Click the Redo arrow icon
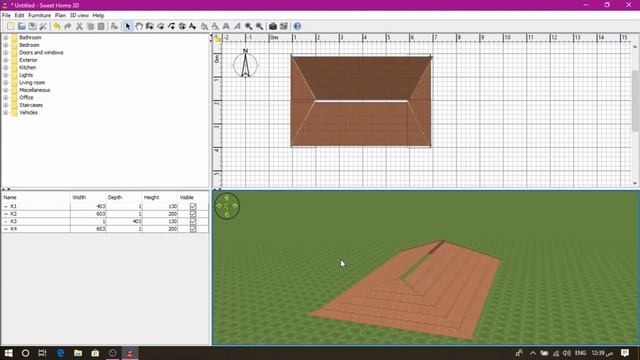Image resolution: width=640 pixels, height=360 pixels. tap(68, 26)
